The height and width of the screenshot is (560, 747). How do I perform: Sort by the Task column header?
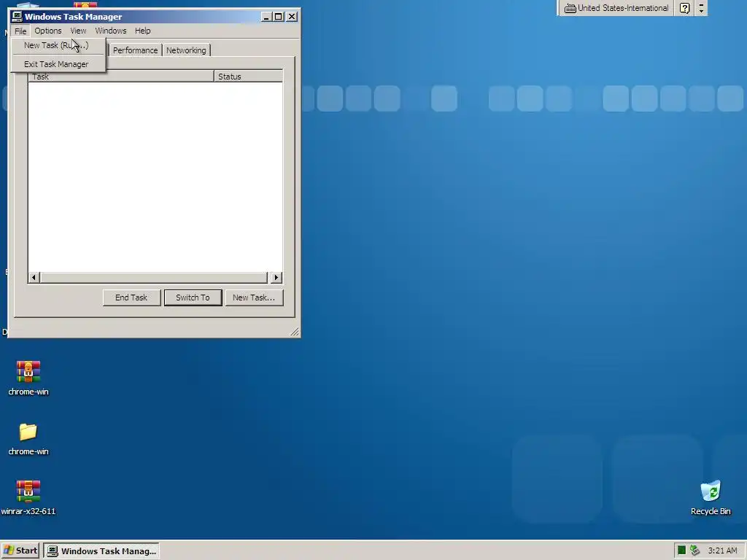(x=121, y=77)
